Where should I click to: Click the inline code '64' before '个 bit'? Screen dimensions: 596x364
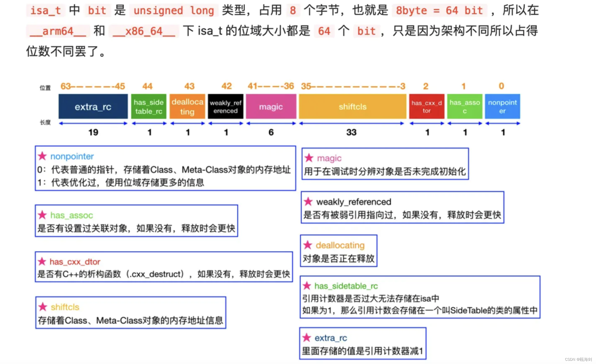[324, 31]
